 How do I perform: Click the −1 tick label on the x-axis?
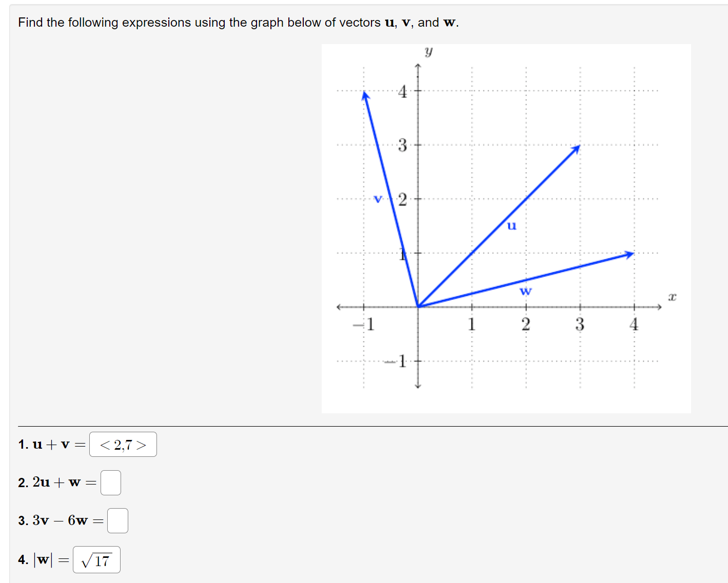[363, 324]
